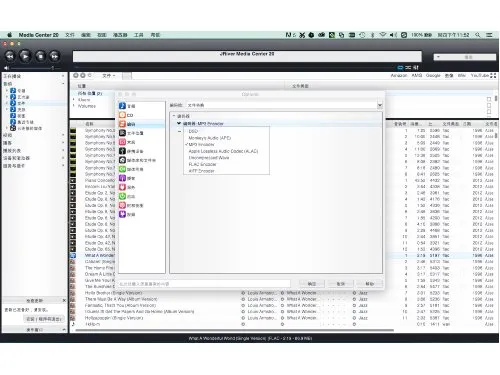The image size is (500, 375).
Task: Collapse the encoder MP3 Encoder disclosure triangle
Action: point(179,123)
